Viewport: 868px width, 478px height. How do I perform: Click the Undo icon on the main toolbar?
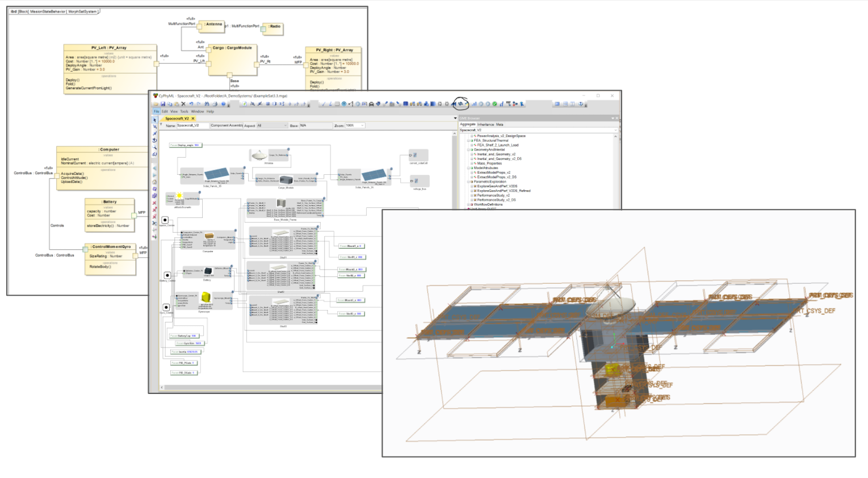(x=191, y=103)
